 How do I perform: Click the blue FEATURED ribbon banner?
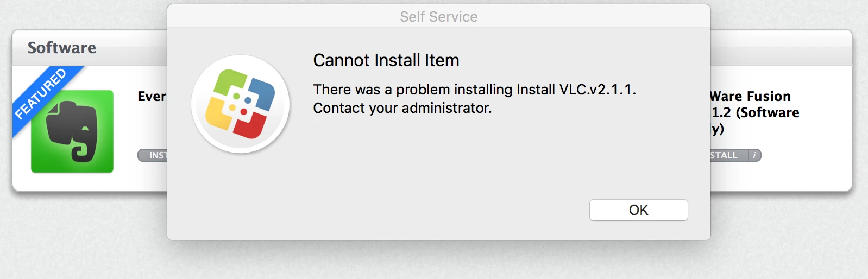43,97
